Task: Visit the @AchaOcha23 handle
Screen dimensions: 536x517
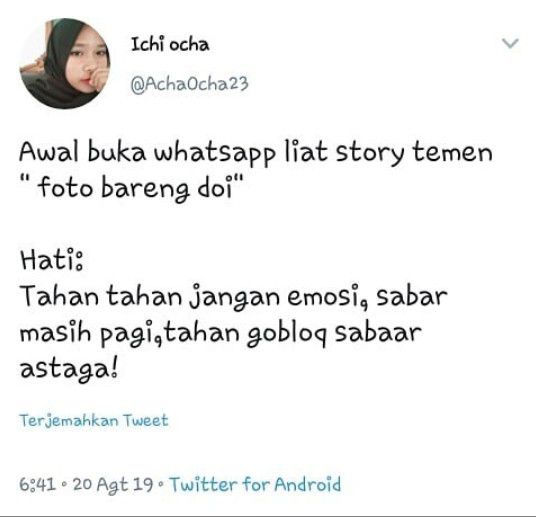Action: pos(189,84)
